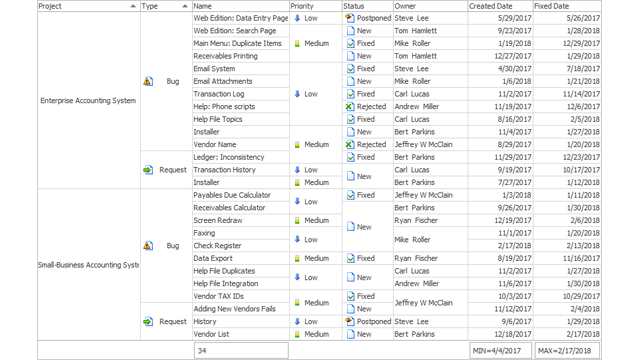Click the New status icon for Vendor List
Viewport: 640px width, 360px height.
[350, 334]
